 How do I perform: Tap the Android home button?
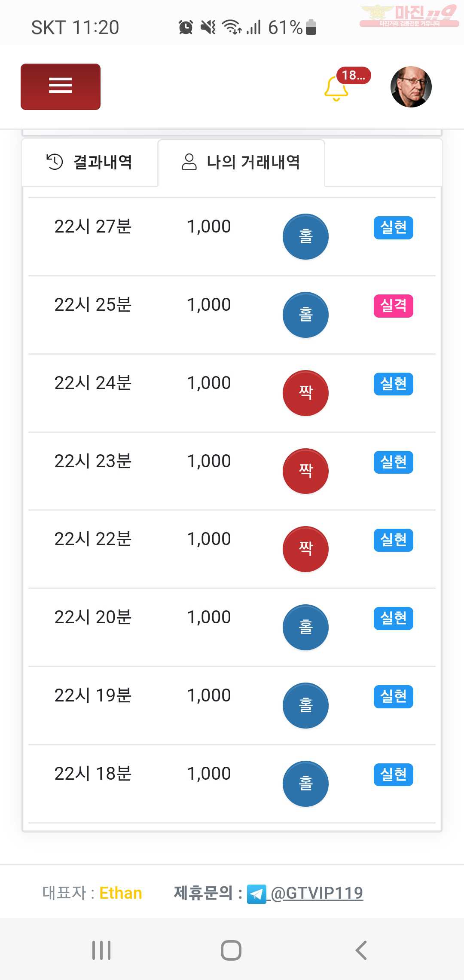231,950
